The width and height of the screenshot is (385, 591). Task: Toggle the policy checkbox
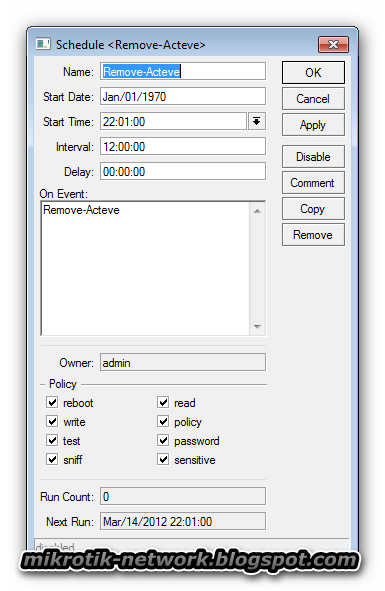tap(163, 421)
